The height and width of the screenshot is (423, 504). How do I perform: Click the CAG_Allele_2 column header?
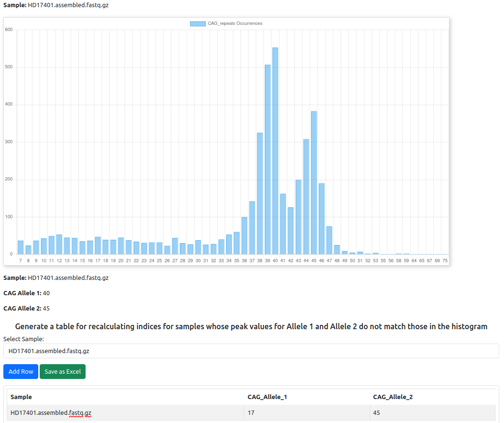click(x=393, y=397)
